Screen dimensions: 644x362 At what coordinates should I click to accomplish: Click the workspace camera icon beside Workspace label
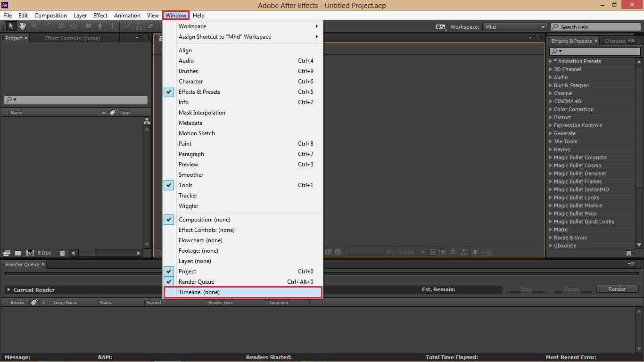pyautogui.click(x=440, y=27)
